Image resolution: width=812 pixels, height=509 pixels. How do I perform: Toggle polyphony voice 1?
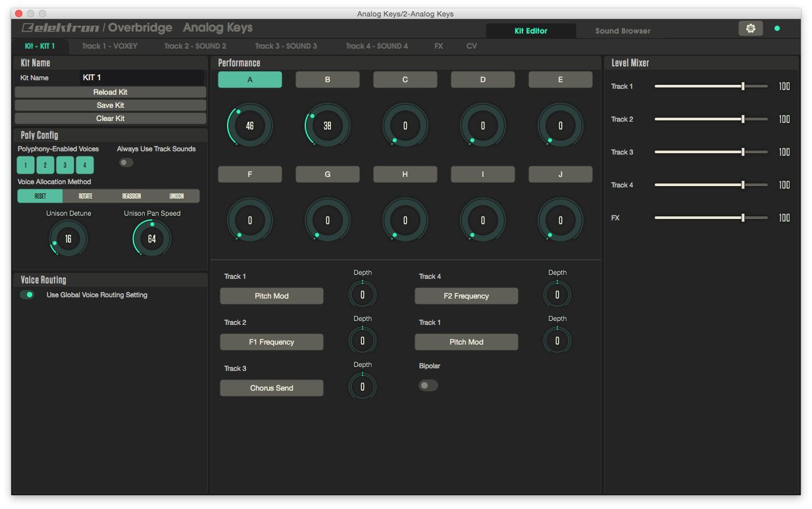[26, 165]
